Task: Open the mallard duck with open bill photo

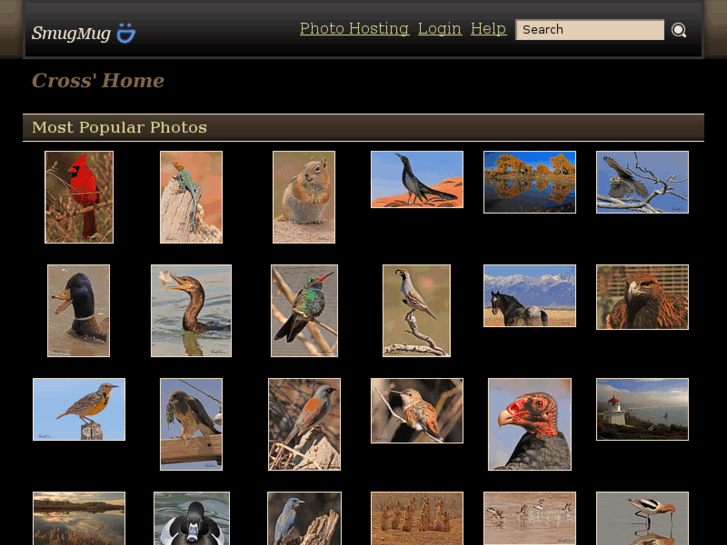Action: (78, 311)
